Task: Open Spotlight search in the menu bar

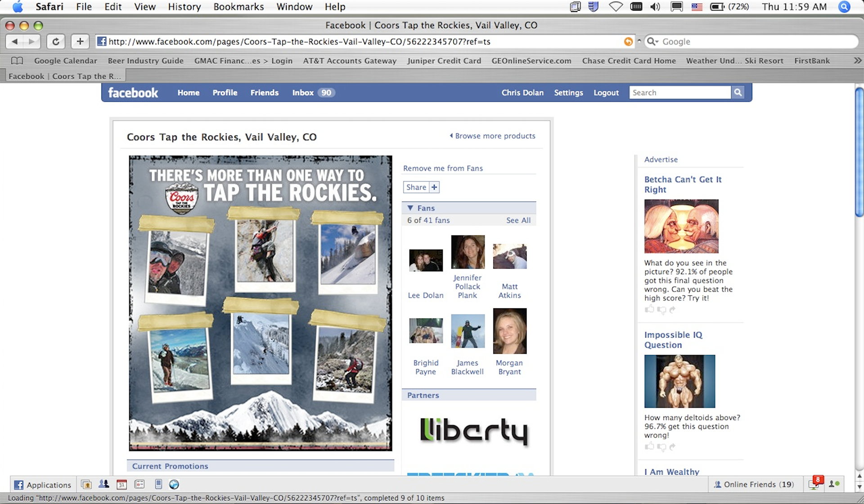Action: click(844, 7)
